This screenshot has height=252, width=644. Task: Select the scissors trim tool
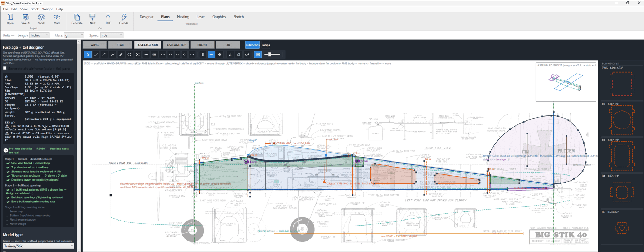[x=137, y=54]
